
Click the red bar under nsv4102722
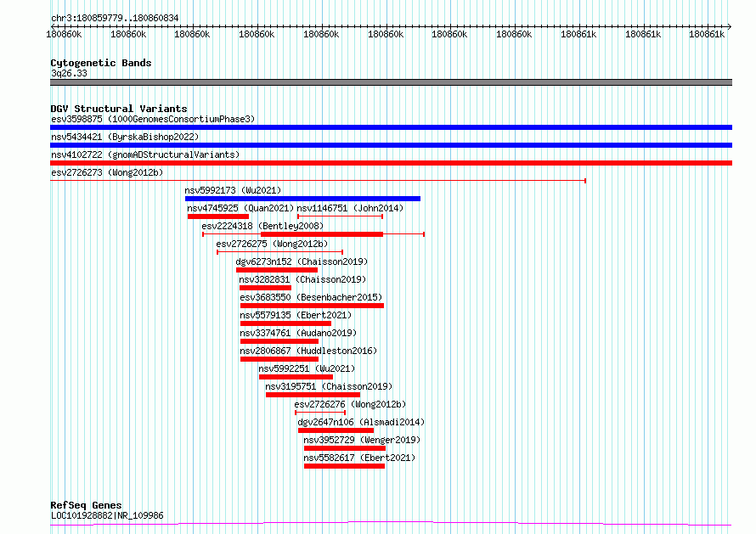pyautogui.click(x=391, y=163)
